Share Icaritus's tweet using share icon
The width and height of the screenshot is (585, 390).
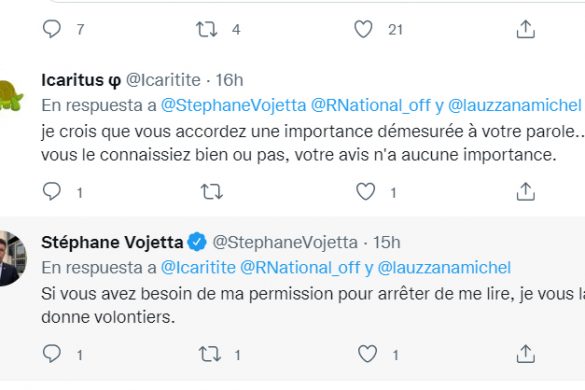click(526, 191)
